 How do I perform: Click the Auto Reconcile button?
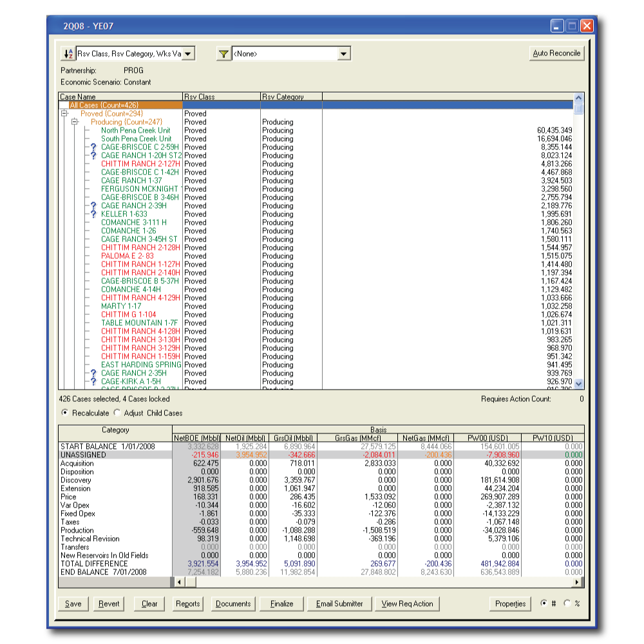pos(556,53)
